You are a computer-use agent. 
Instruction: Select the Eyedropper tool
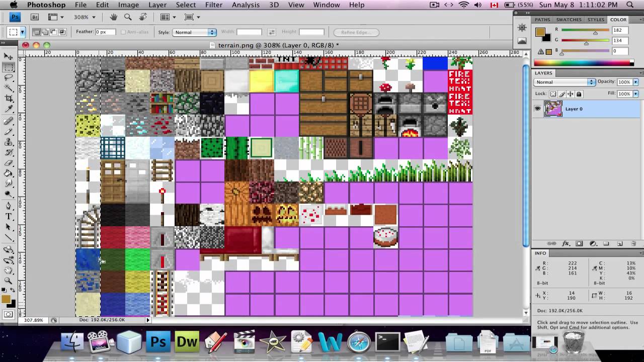point(9,110)
